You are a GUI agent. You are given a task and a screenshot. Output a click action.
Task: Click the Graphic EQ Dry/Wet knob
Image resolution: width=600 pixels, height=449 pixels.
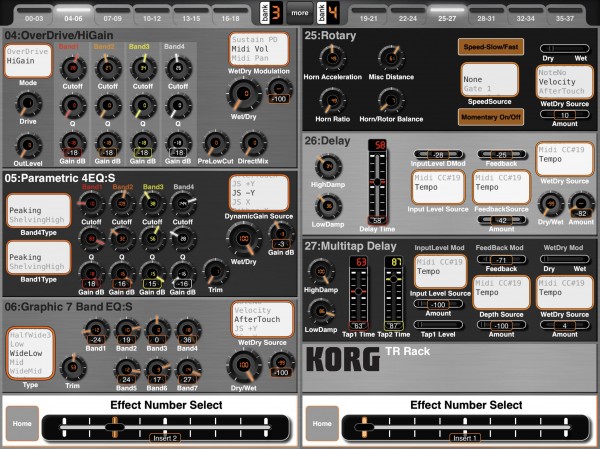[244, 366]
